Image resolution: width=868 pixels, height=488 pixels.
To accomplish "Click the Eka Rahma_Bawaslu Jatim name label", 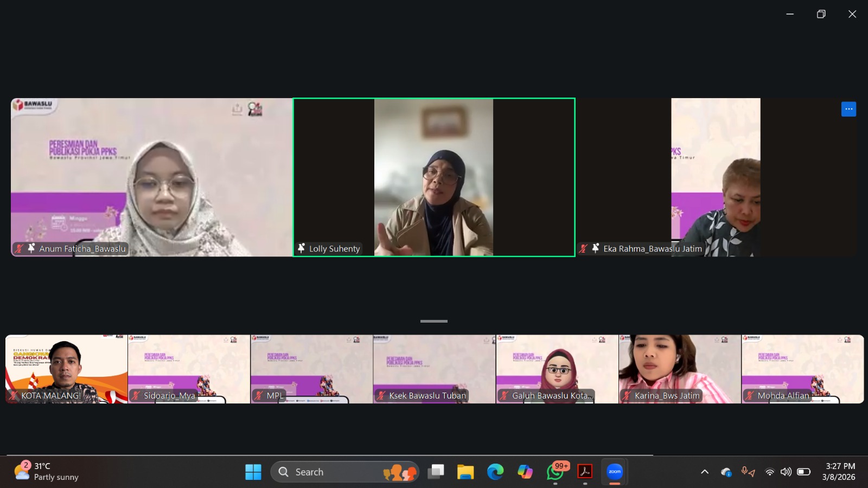I will tap(653, 248).
